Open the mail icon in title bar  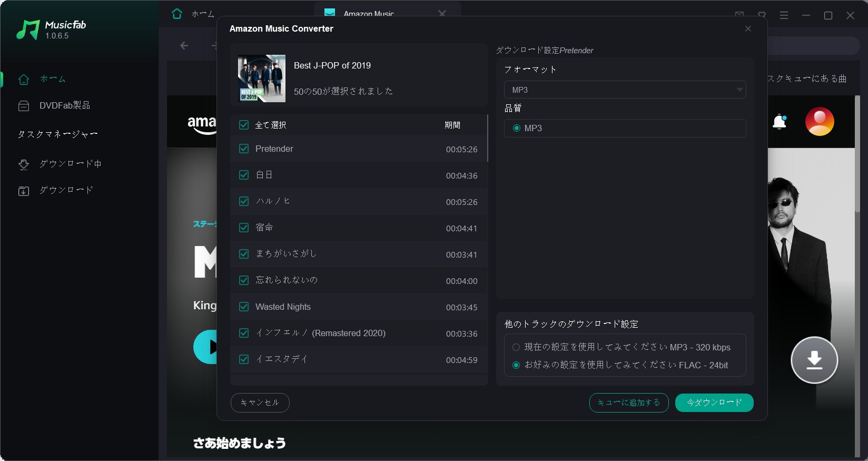click(x=739, y=15)
